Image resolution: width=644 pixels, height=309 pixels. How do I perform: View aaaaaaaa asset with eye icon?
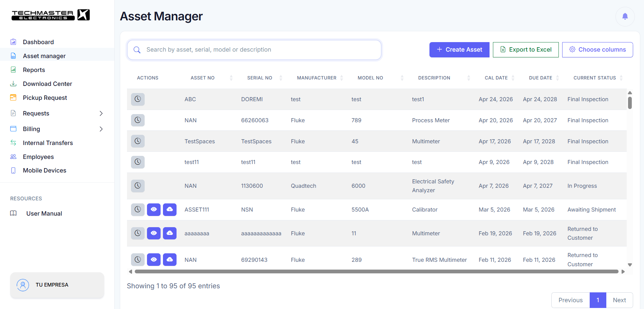[x=154, y=233]
